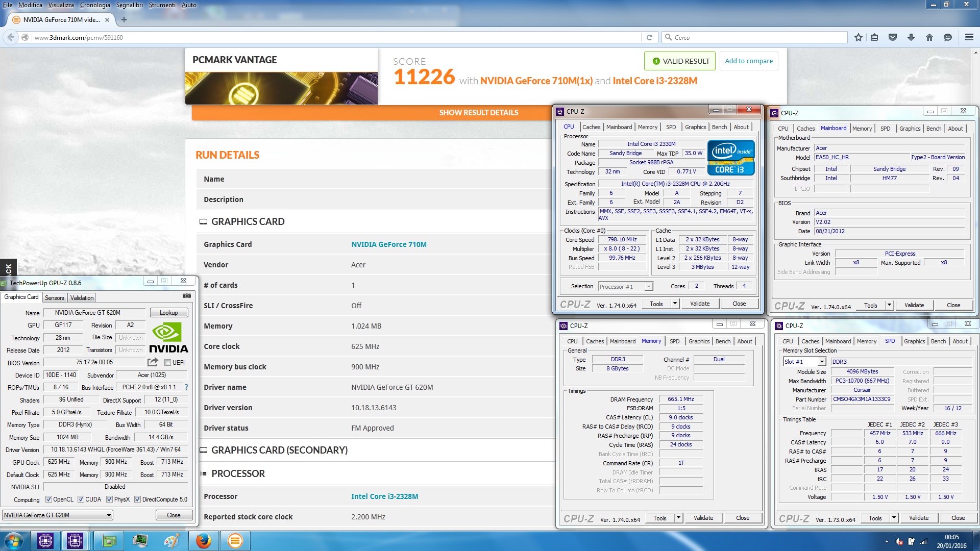Screen dimensions: 980x551
Task: Toggle the DirectCompute 5.0 checkbox
Action: 137,499
